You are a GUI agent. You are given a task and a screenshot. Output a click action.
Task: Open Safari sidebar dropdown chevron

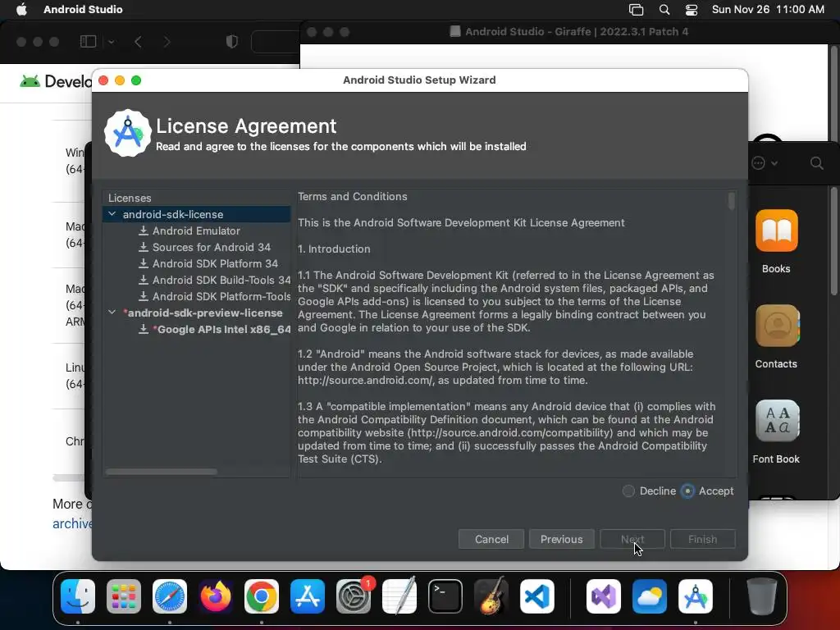pyautogui.click(x=111, y=42)
